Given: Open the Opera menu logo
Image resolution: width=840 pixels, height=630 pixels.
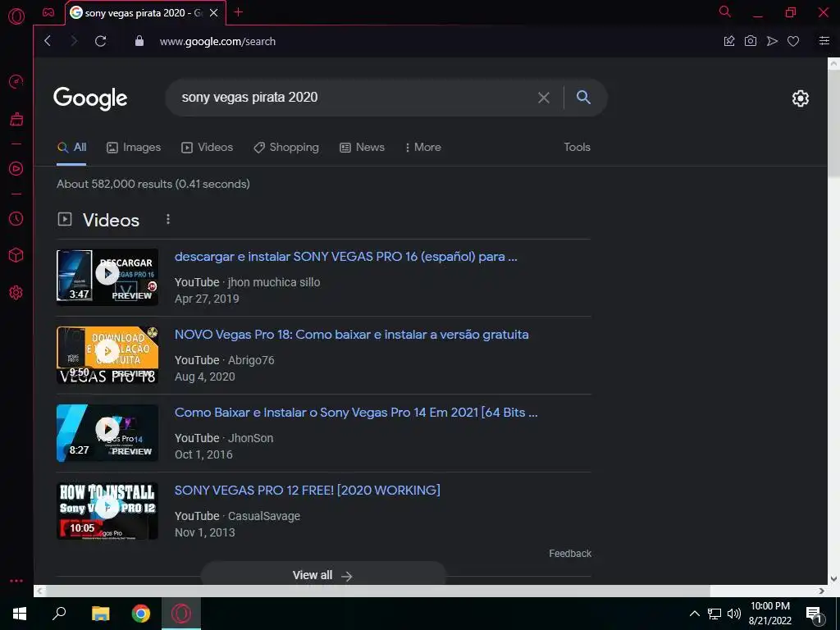Looking at the screenshot, I should [16, 16].
